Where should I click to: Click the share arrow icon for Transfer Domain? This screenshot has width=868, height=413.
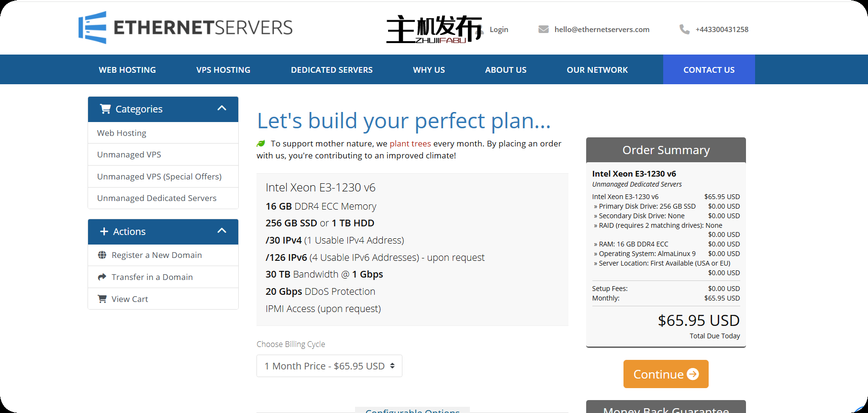pos(102,277)
